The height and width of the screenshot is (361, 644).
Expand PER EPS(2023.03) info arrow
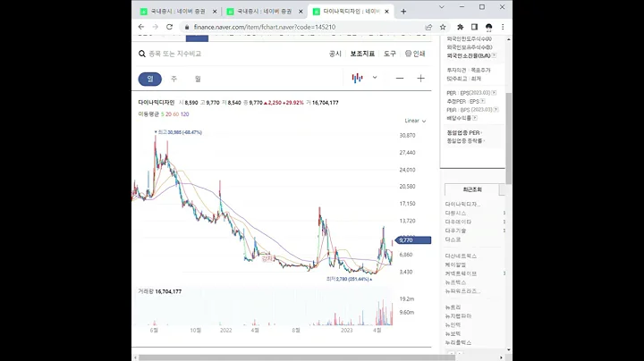pos(494,93)
